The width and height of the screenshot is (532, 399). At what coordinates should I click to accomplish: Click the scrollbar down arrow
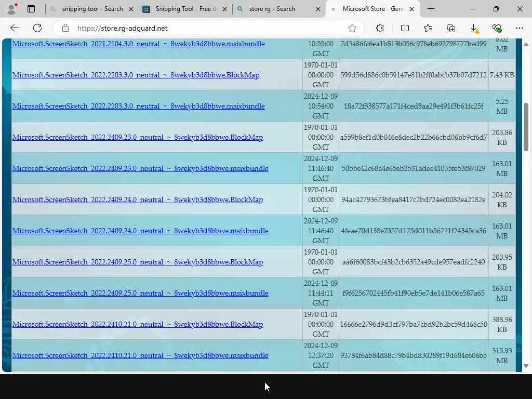pos(526,366)
